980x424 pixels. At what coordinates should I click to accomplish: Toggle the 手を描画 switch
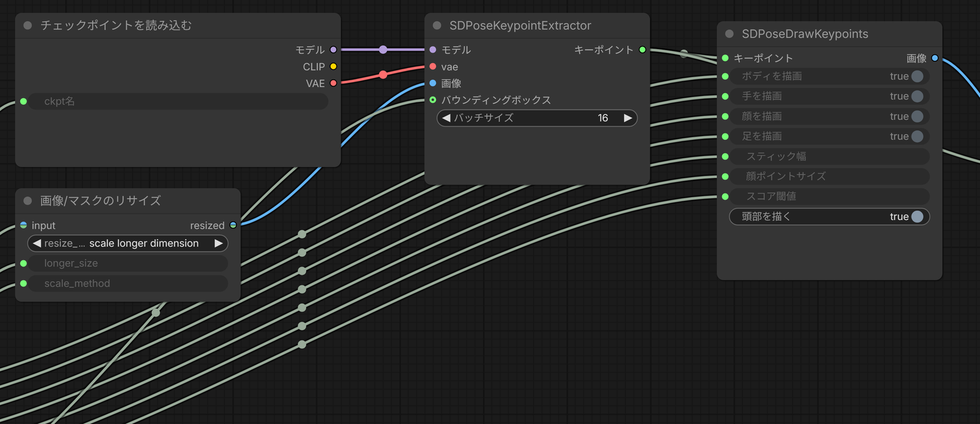[x=917, y=96]
